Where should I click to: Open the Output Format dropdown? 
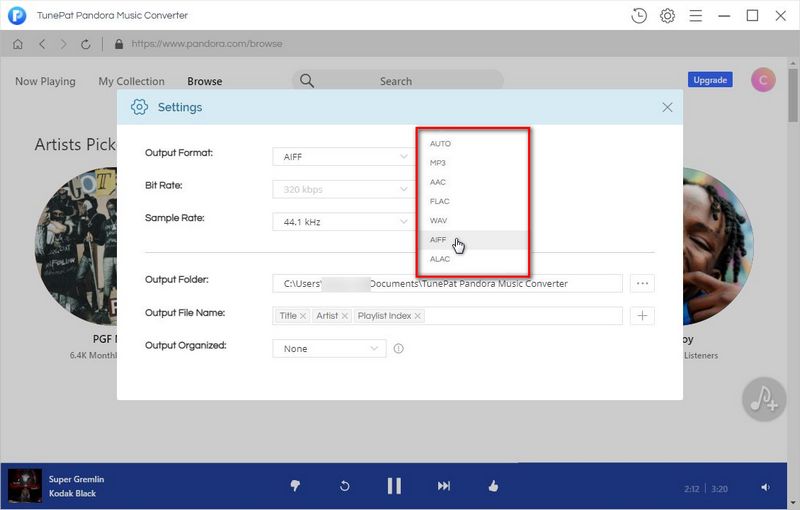pos(343,157)
